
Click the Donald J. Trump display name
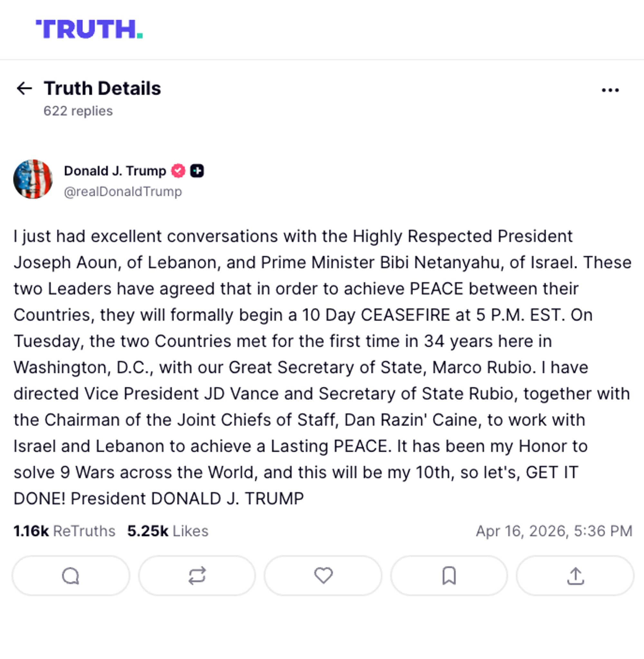point(115,171)
